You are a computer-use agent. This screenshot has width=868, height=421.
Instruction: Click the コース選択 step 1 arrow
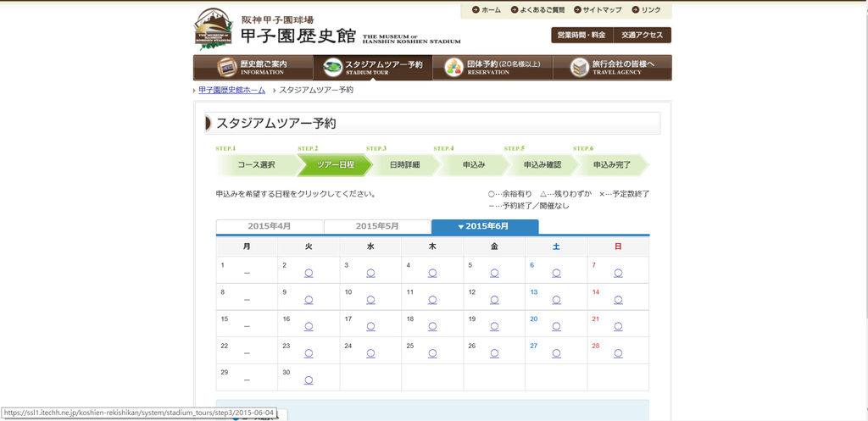click(x=255, y=165)
